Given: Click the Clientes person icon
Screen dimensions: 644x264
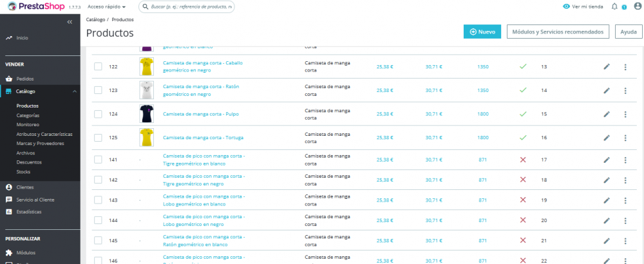Looking at the screenshot, I should [8, 187].
